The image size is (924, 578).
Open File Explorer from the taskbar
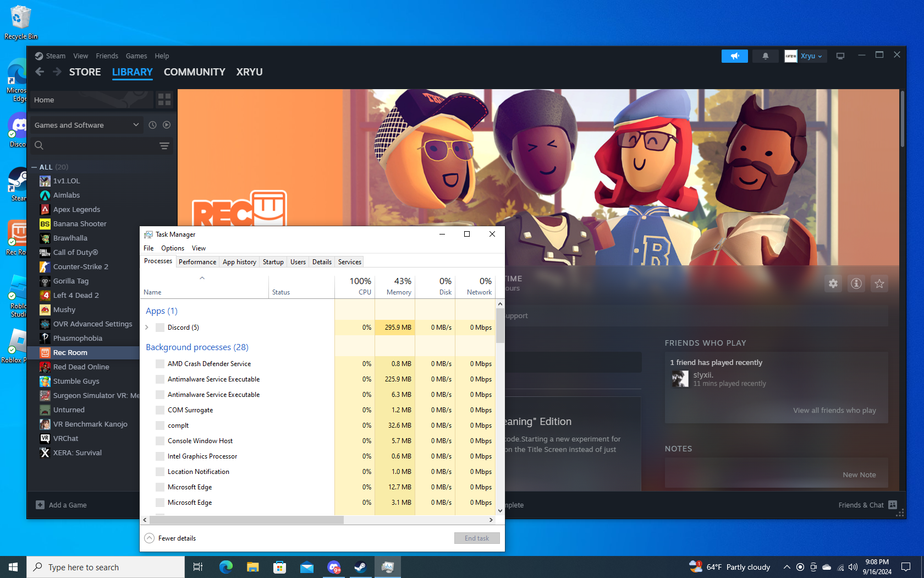coord(252,567)
